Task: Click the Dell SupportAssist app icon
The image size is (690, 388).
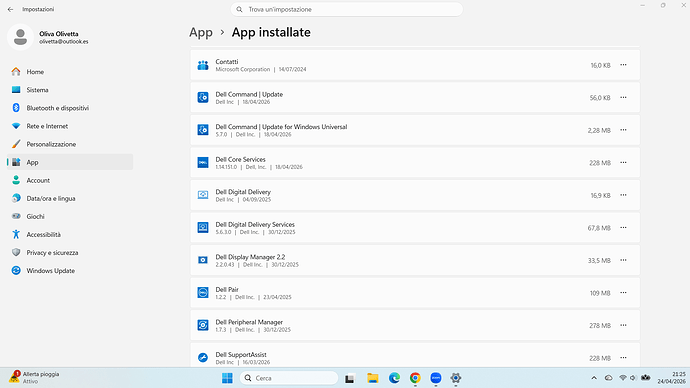Action: (203, 358)
